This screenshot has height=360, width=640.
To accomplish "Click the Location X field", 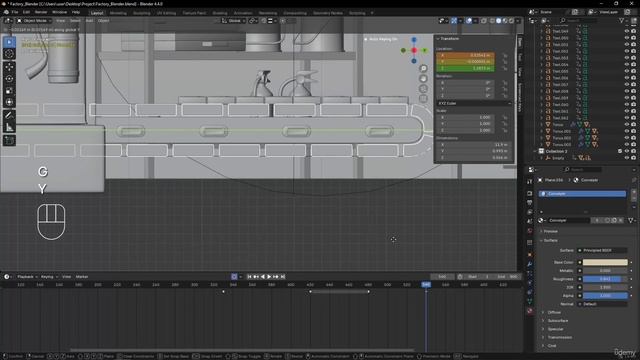I will [465, 56].
